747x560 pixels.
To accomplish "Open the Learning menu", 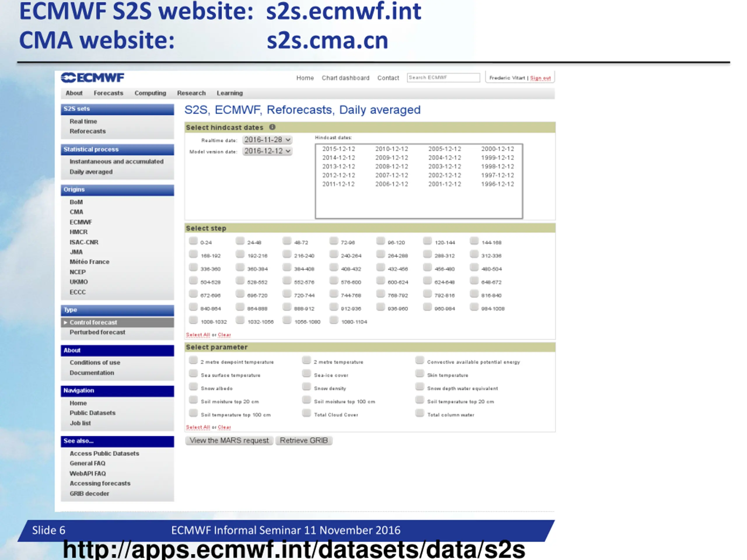I will [230, 93].
